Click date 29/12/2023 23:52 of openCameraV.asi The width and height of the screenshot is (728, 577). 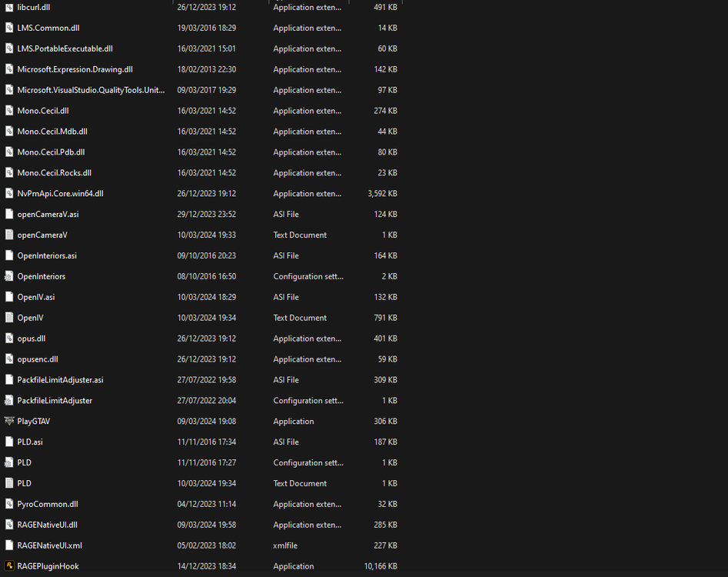click(207, 214)
